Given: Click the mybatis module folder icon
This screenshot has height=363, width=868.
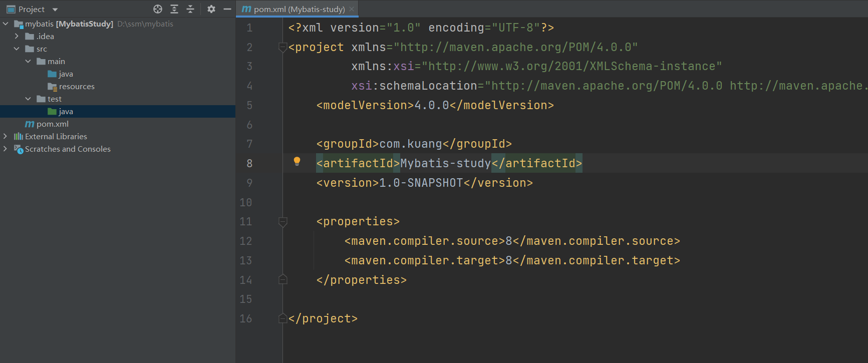Looking at the screenshot, I should tap(19, 24).
